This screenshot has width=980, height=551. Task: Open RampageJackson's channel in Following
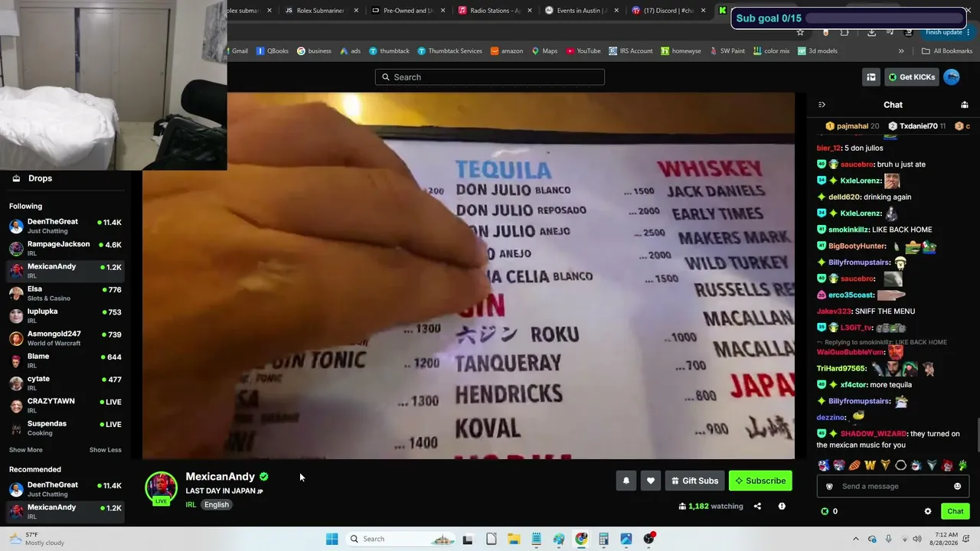65,248
